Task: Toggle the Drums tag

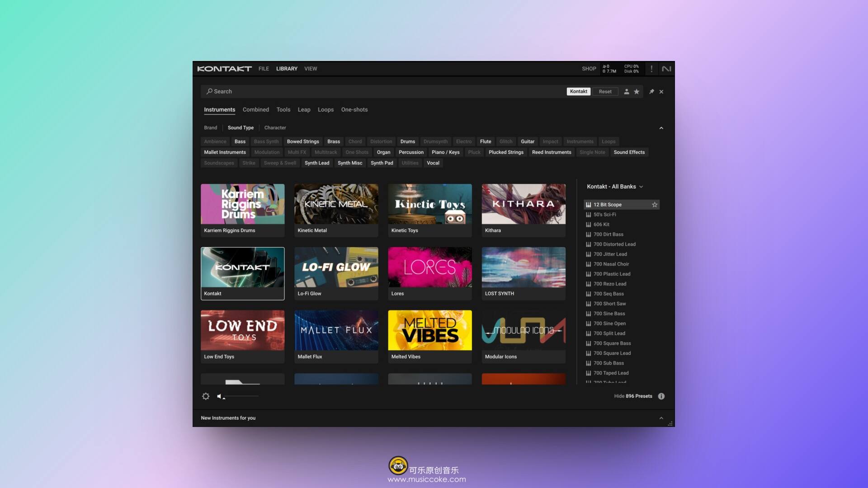Action: (408, 141)
